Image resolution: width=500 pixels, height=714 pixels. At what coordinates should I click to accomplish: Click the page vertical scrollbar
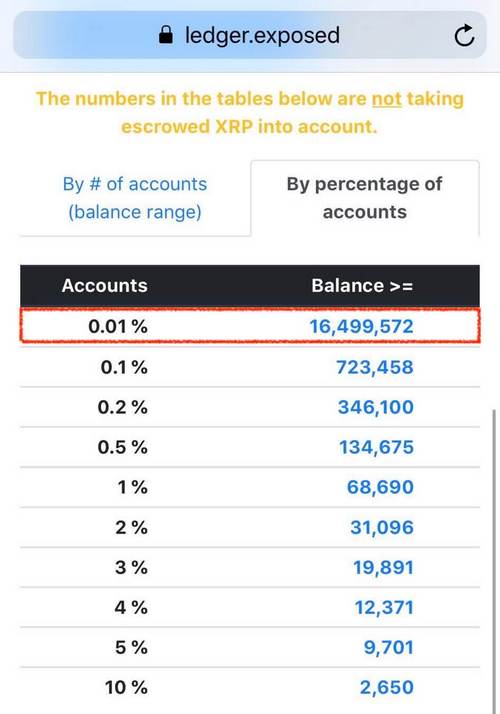tap(495, 560)
